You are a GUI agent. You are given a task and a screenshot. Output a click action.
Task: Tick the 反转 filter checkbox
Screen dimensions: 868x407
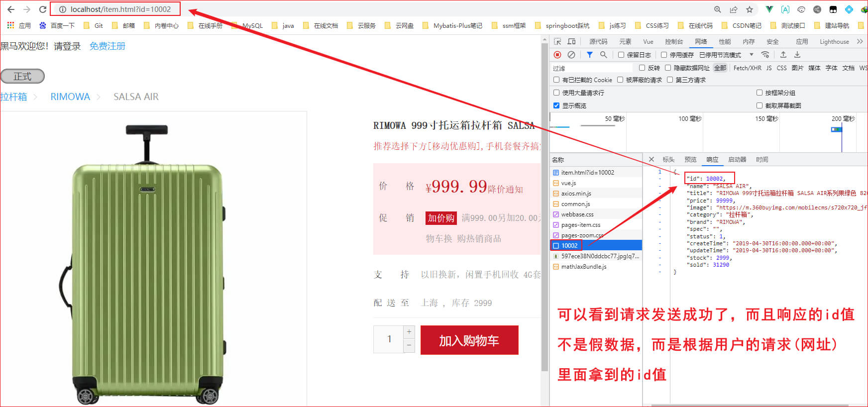pyautogui.click(x=642, y=68)
